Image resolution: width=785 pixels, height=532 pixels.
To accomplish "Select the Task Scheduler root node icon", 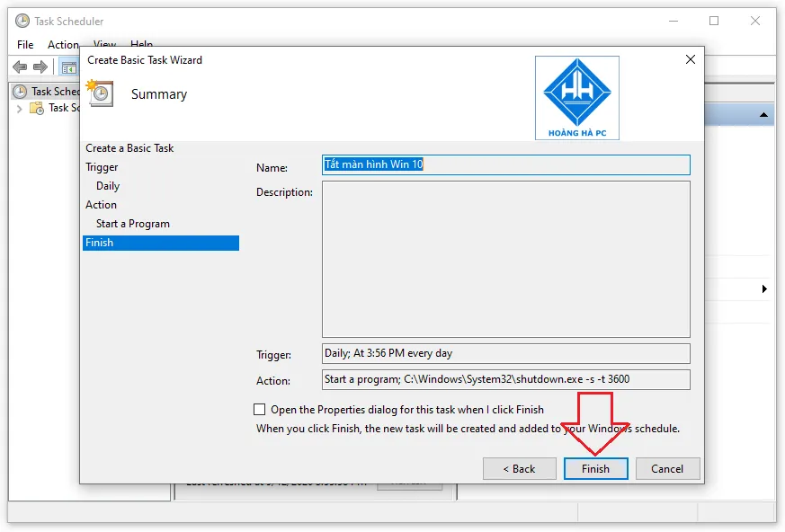I will pos(21,91).
